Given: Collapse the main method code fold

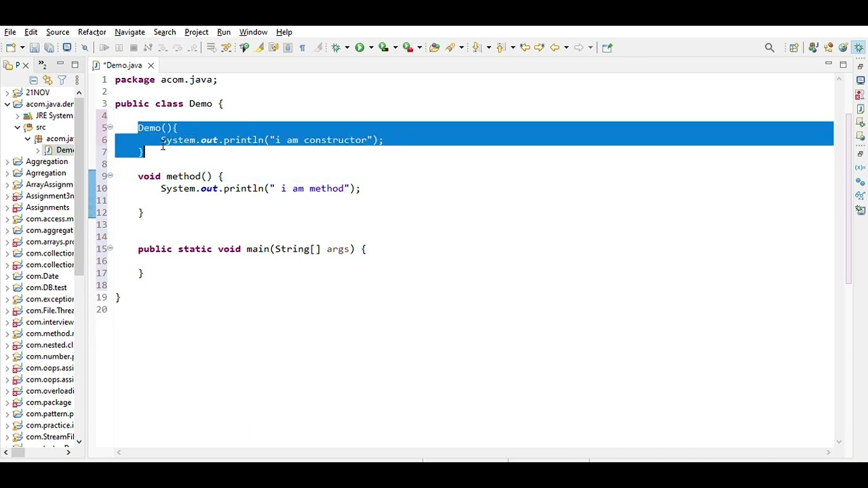Looking at the screenshot, I should tap(111, 249).
